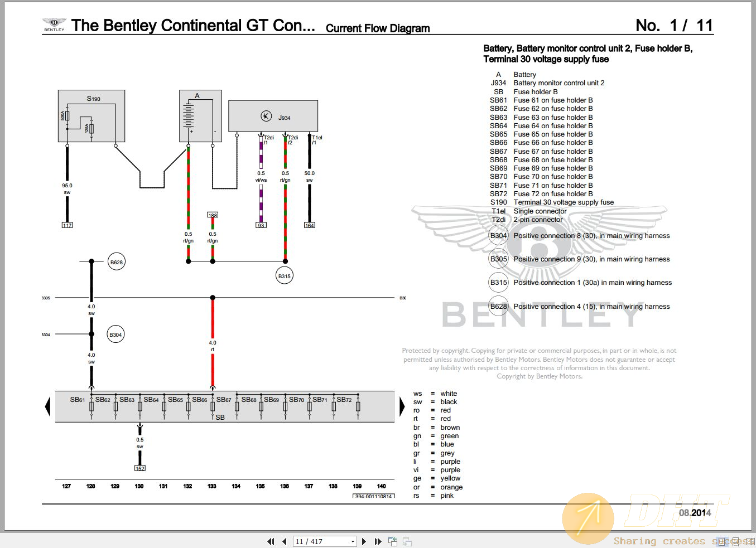
Task: Click the 'Fuse holder B' legend entry
Action: point(536,91)
